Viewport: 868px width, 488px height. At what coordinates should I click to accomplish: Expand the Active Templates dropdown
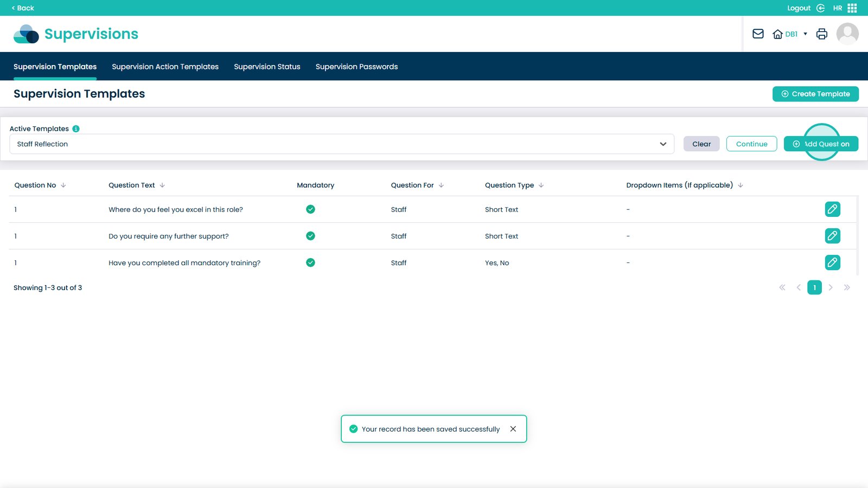coord(662,144)
